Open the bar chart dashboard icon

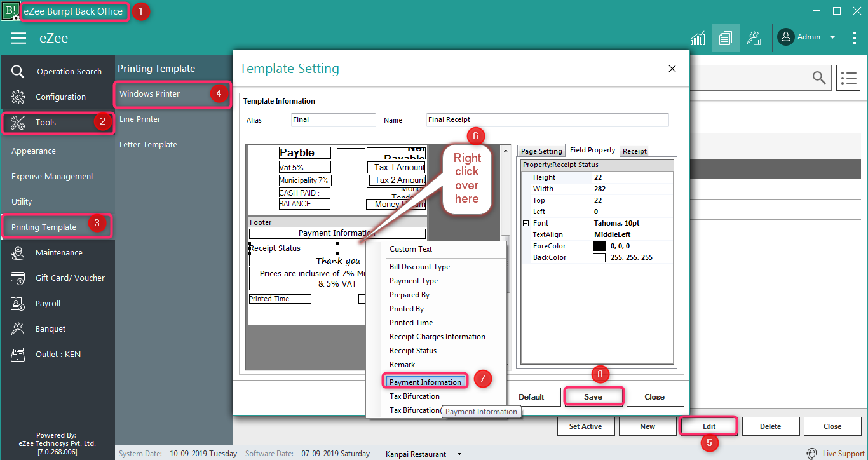tap(698, 38)
